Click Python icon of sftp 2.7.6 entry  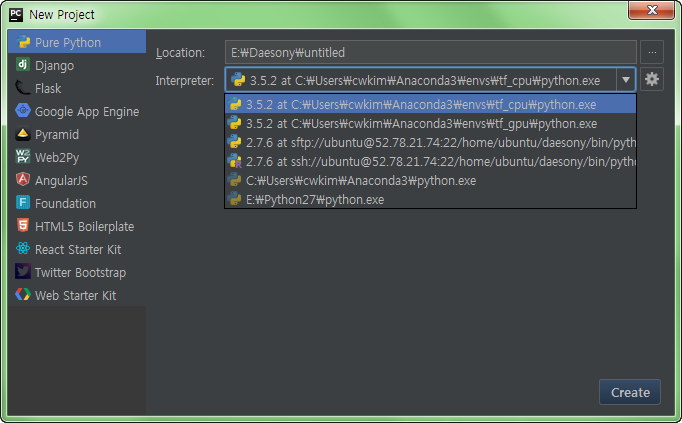pos(235,142)
